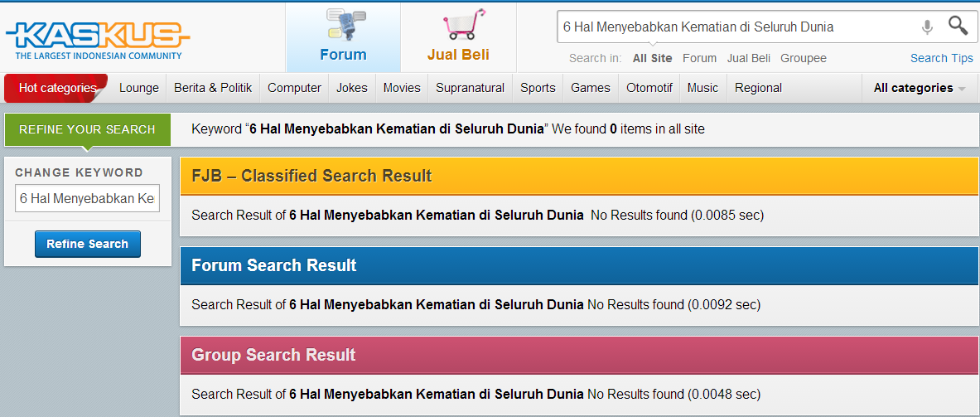Screen dimensions: 980x417
Task: Set search scope to All Site
Action: [x=653, y=58]
